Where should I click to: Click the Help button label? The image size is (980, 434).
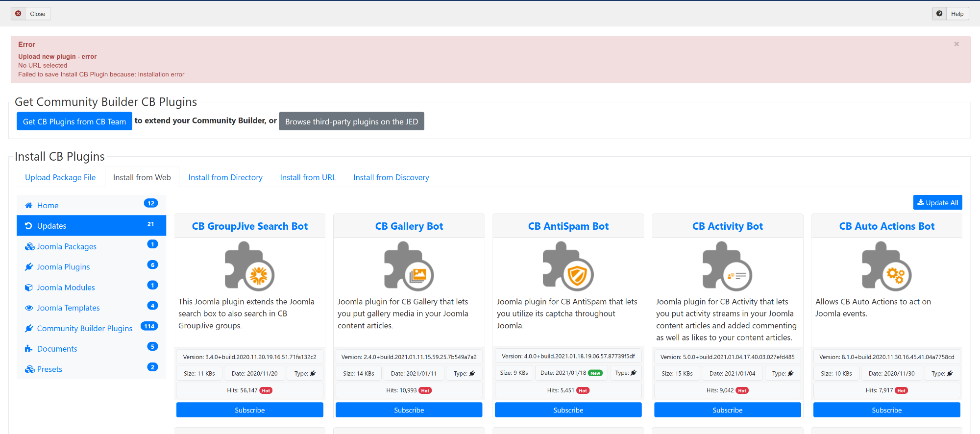957,14
